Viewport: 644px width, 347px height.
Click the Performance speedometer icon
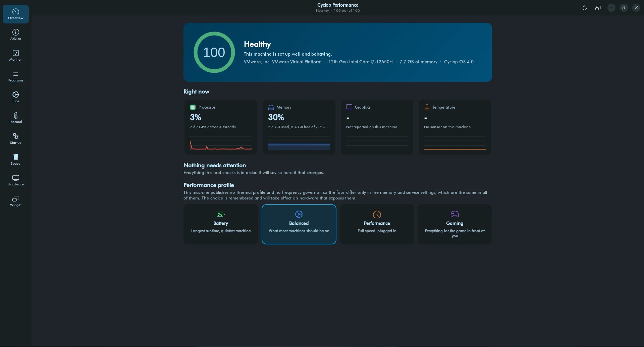tap(377, 214)
